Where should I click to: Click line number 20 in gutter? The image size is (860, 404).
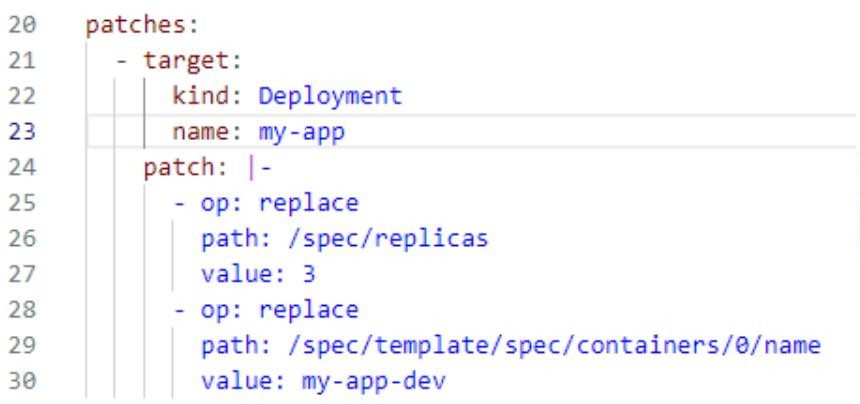(x=22, y=26)
